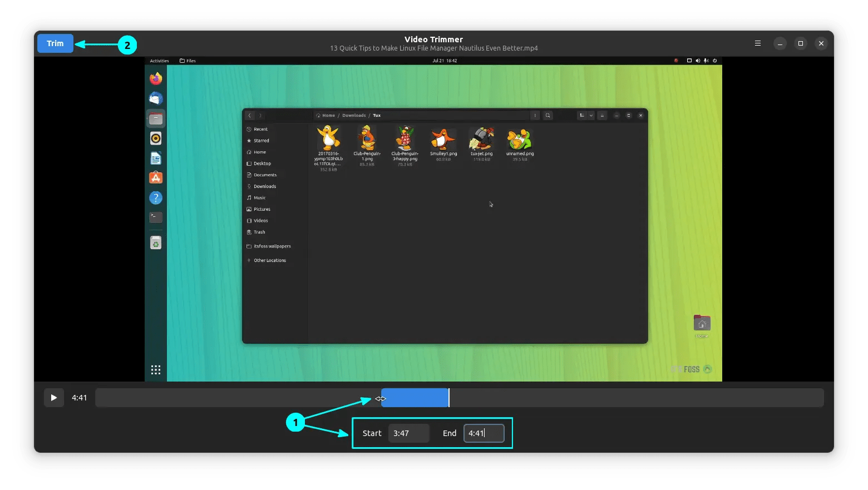Click Activities in the top bar
Image resolution: width=868 pixels, height=490 pixels.
click(159, 61)
